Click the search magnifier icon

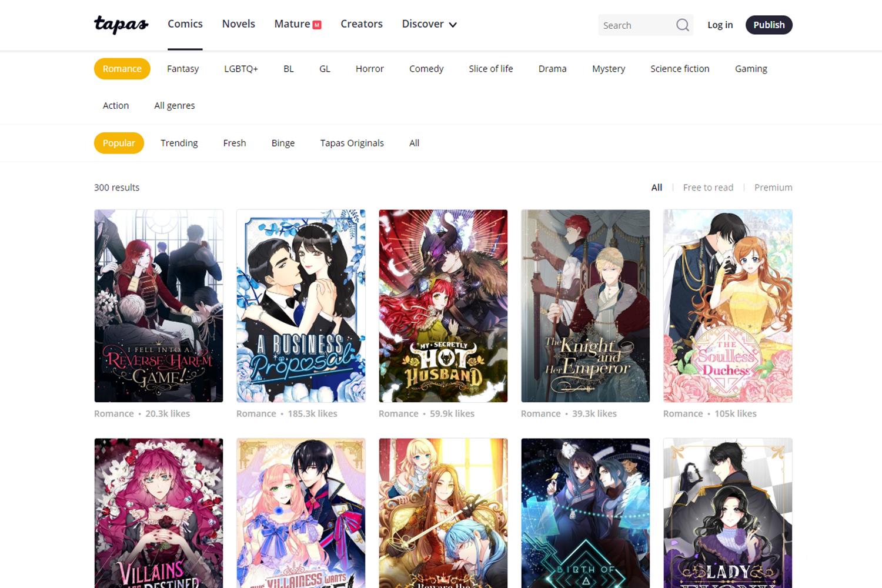pyautogui.click(x=682, y=25)
